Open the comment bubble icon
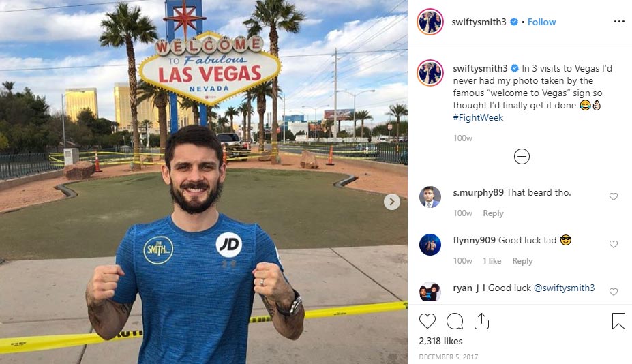The width and height of the screenshot is (632, 364). (x=455, y=321)
